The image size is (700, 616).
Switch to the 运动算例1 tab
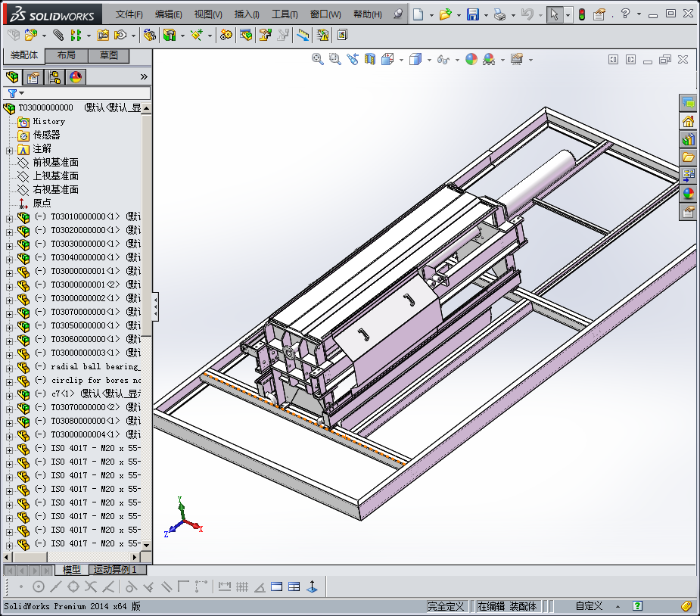point(115,569)
